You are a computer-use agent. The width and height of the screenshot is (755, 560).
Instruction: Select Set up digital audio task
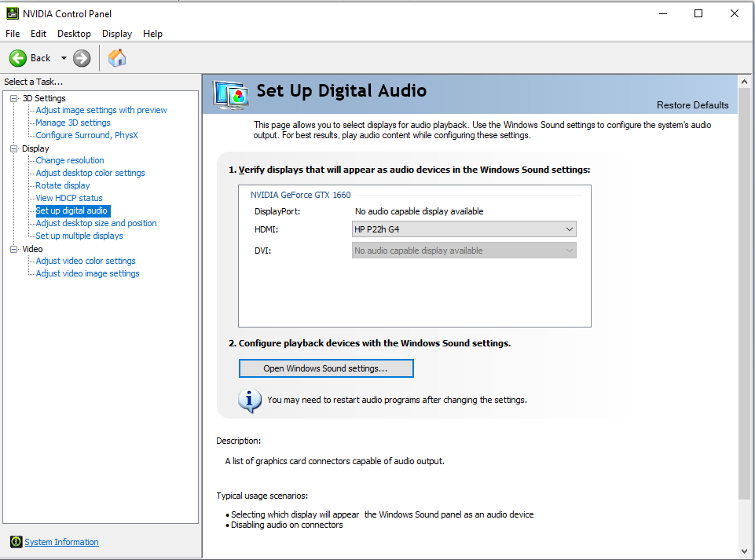tap(73, 210)
